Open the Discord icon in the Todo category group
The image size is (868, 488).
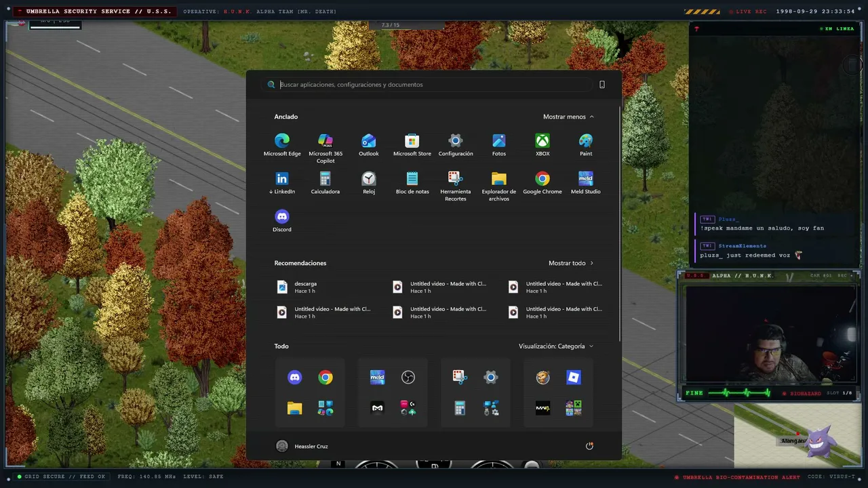(x=294, y=378)
